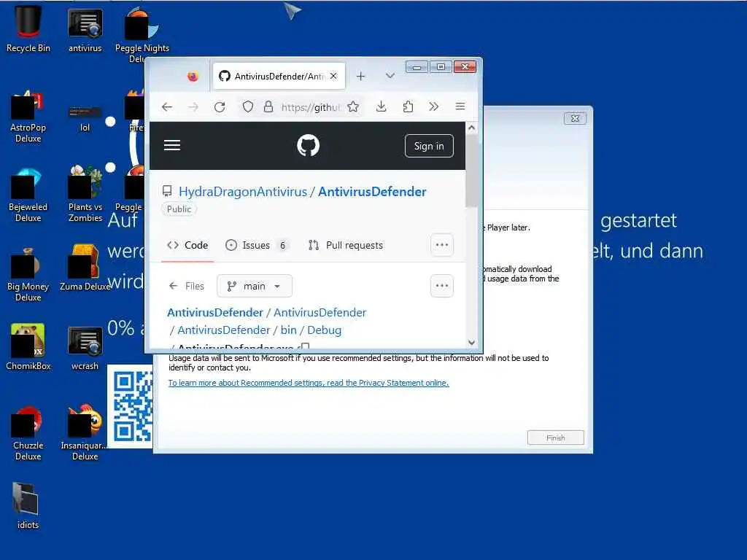Open a new Firefox tab
This screenshot has height=560, width=747.
click(360, 76)
